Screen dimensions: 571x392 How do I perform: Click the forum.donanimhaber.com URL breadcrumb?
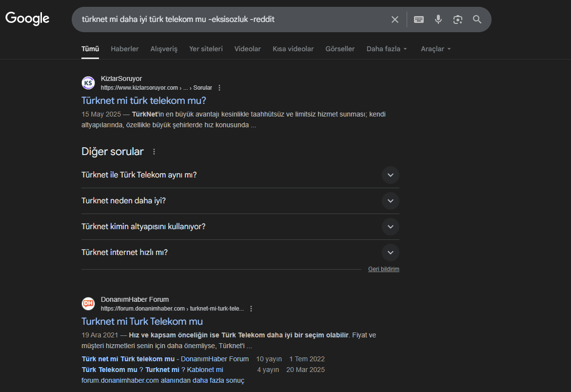pyautogui.click(x=172, y=309)
